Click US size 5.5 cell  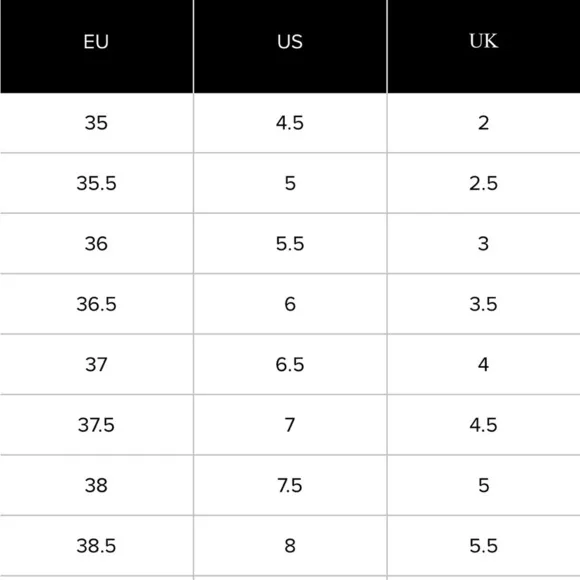click(290, 244)
